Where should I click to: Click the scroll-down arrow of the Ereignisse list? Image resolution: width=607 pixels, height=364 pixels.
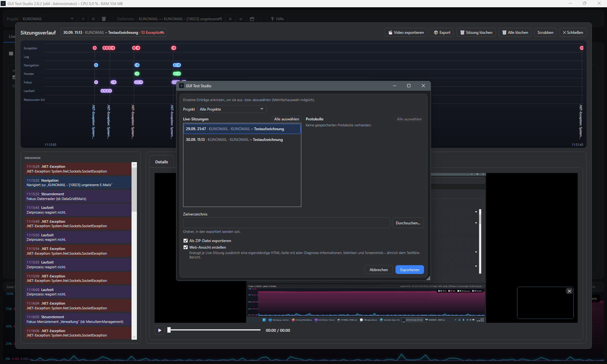pos(134,337)
